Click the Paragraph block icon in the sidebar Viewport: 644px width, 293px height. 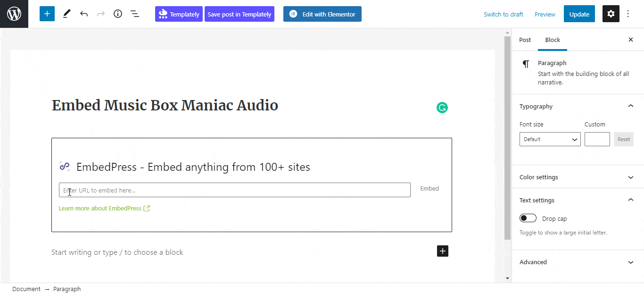tap(526, 64)
